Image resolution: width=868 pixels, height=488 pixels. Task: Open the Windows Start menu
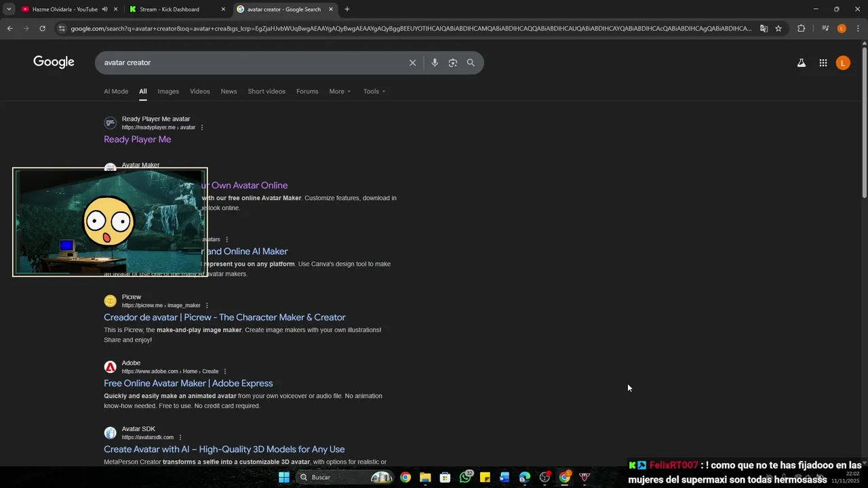(284, 477)
